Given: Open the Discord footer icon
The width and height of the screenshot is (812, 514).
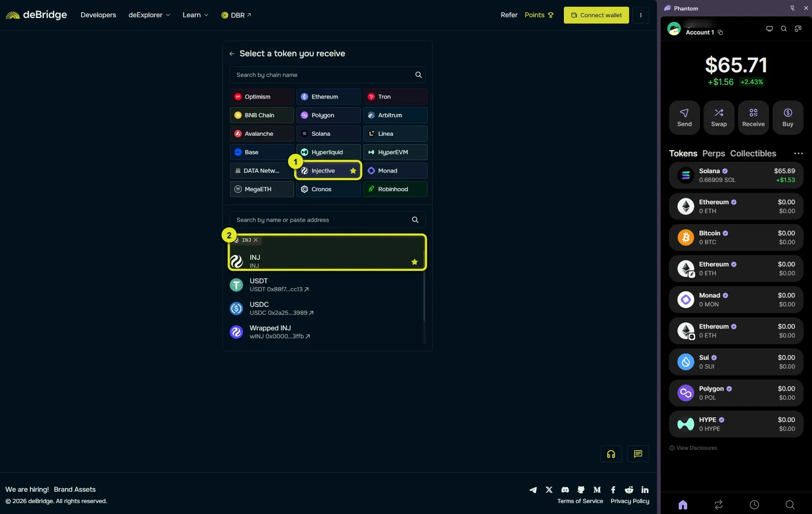Looking at the screenshot, I should pyautogui.click(x=565, y=489).
